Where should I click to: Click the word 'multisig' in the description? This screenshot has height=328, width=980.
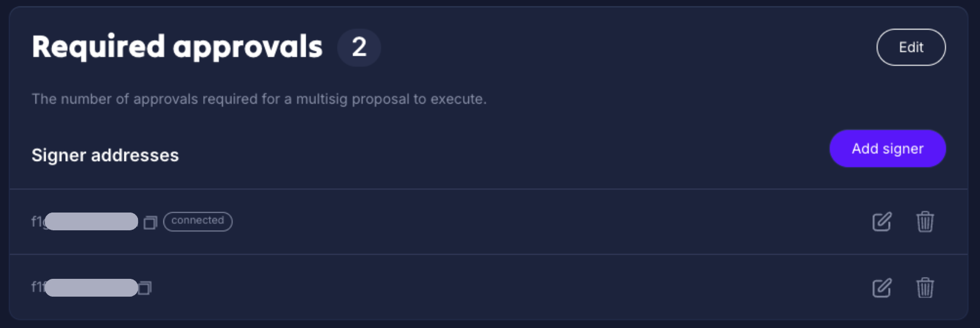pyautogui.click(x=322, y=99)
